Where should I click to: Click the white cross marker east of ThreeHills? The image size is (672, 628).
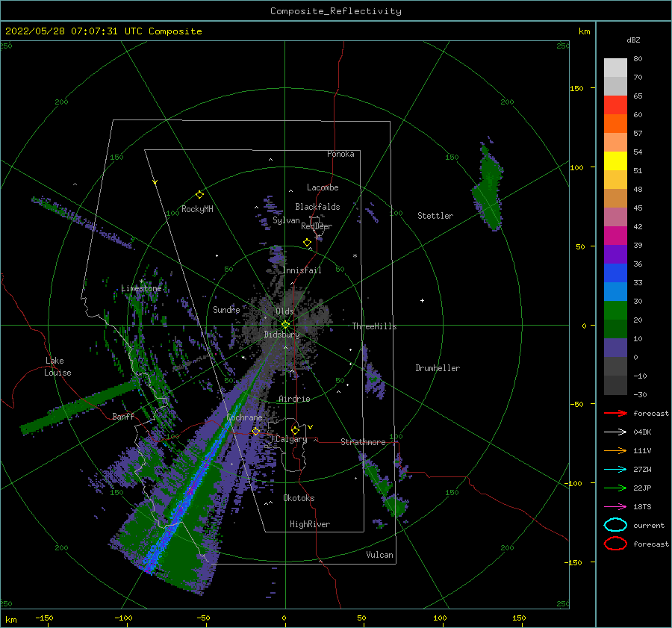click(422, 300)
